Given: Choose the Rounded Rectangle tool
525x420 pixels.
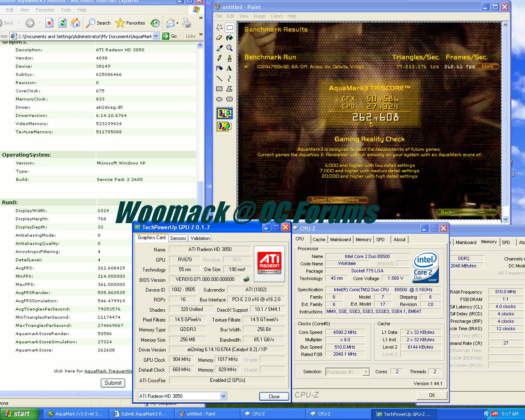Looking at the screenshot, I should click(230, 99).
